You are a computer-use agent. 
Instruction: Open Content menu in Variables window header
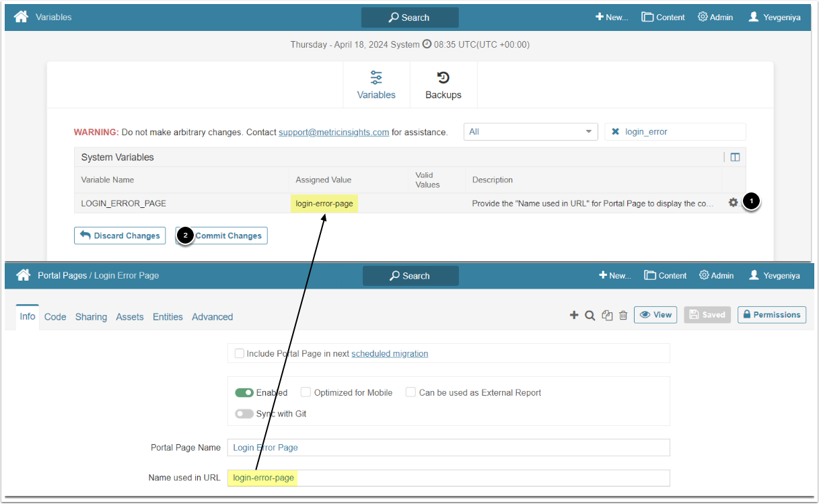tap(663, 17)
